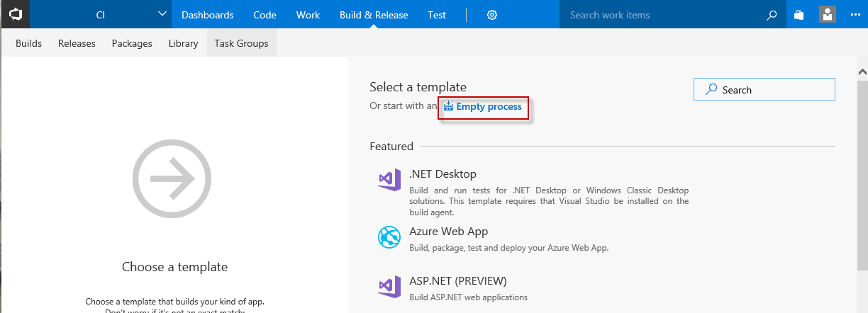868x313 pixels.
Task: Open the user profile avatar
Action: (x=827, y=14)
